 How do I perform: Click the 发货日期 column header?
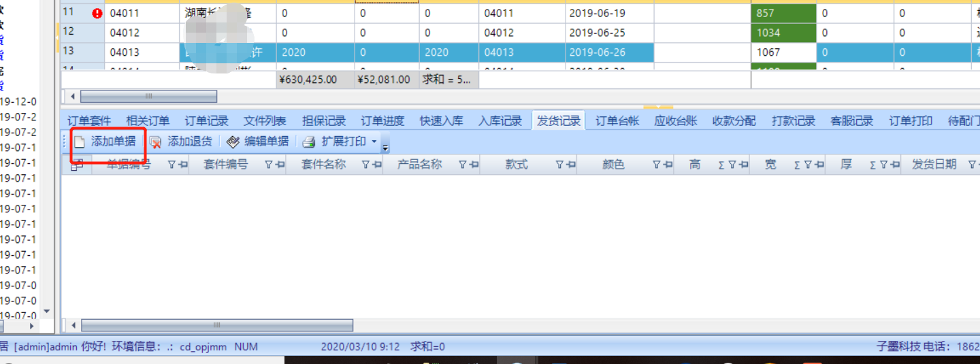tap(934, 165)
